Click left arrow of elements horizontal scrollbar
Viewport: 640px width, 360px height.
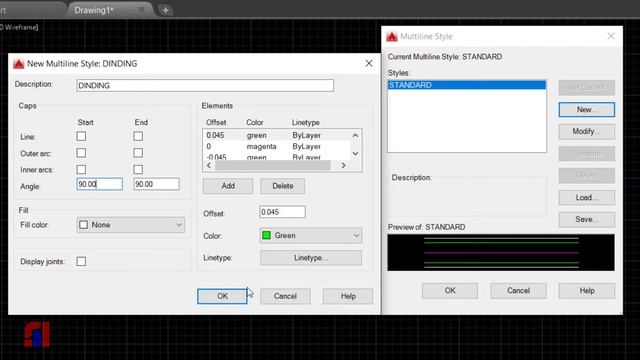209,165
